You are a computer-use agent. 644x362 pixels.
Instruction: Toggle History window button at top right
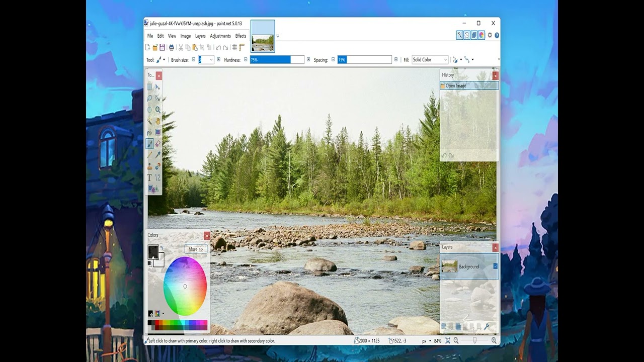[467, 35]
